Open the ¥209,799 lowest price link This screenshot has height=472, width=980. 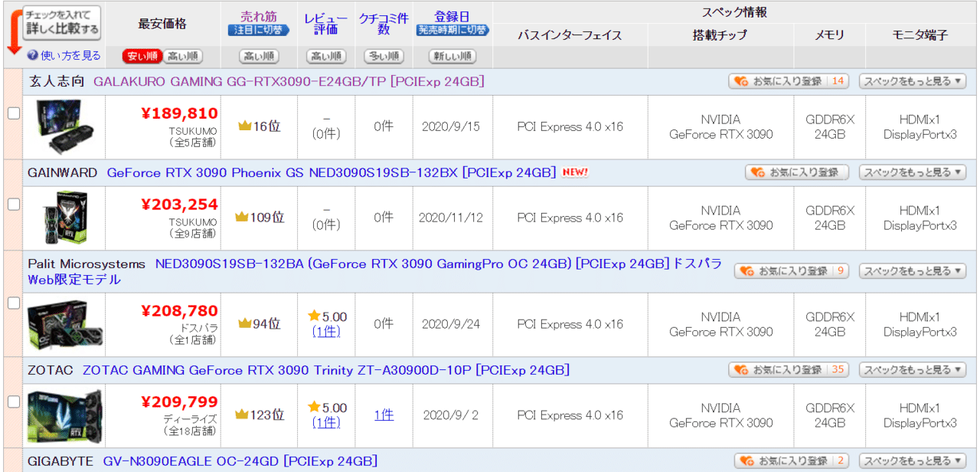179,402
